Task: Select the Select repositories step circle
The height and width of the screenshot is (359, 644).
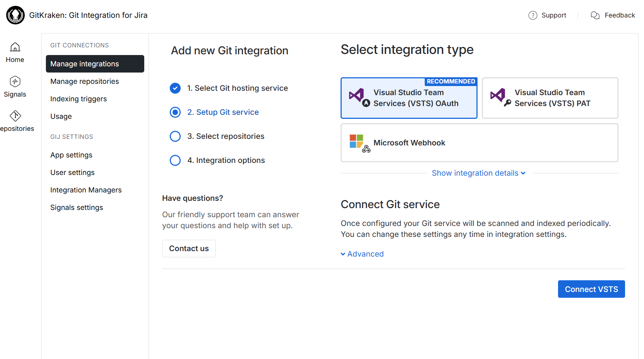Action: pos(175,136)
